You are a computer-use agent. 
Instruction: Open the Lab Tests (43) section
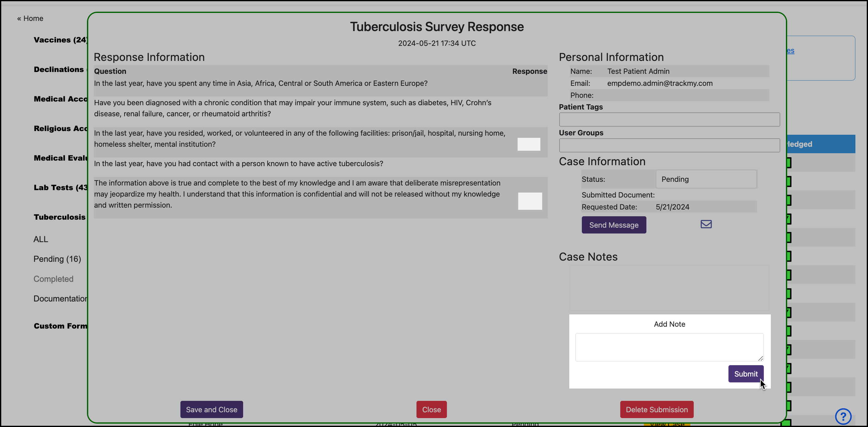60,188
